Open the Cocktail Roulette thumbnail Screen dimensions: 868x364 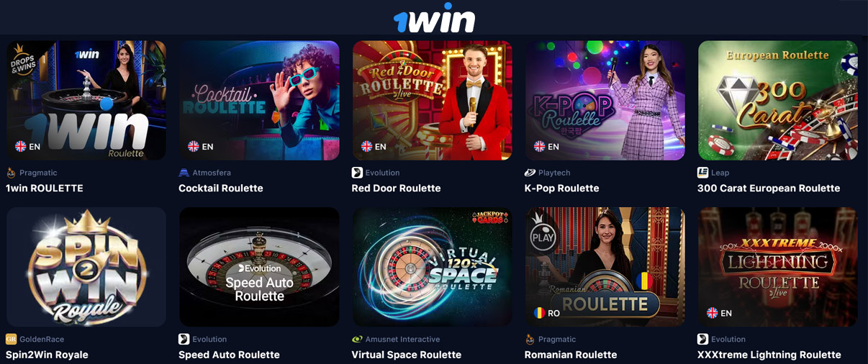pyautogui.click(x=259, y=100)
